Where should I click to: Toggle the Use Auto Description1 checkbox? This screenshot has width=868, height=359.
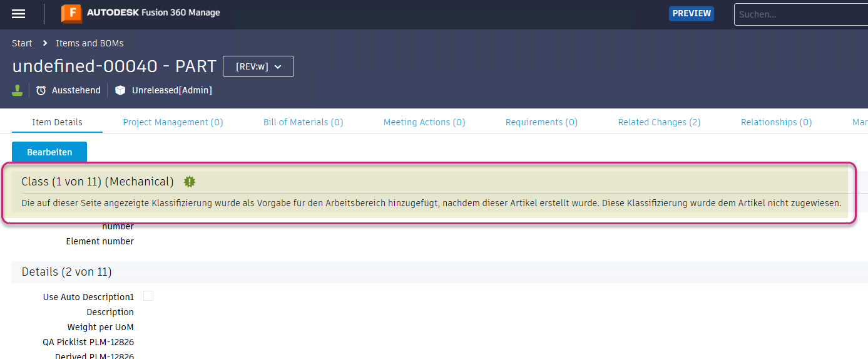tap(148, 296)
